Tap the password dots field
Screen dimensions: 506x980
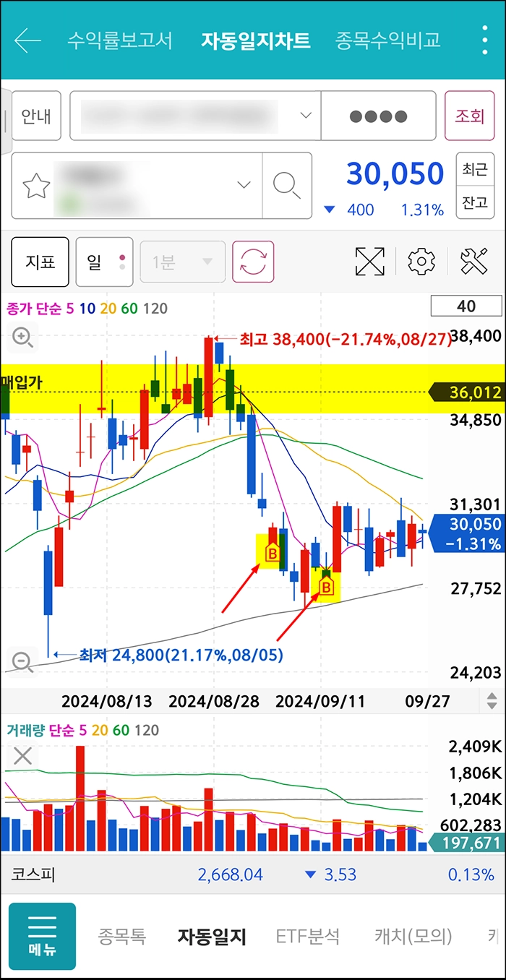378,116
